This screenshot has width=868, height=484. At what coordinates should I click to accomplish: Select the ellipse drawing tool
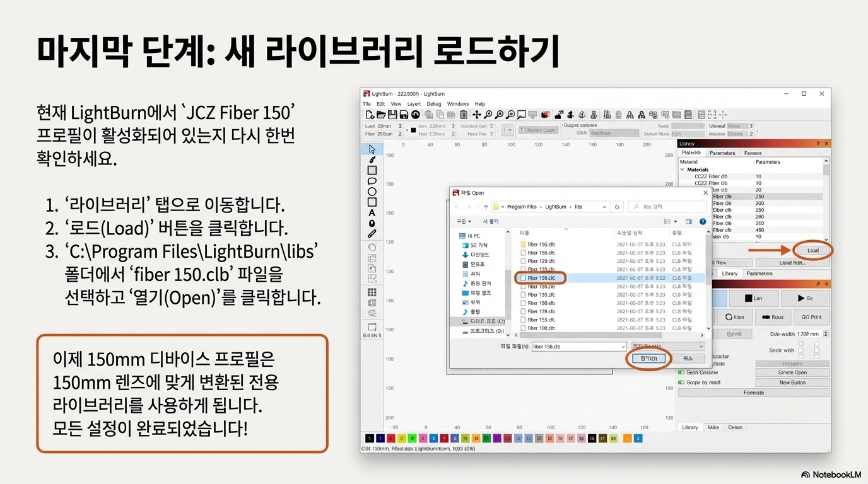tap(372, 192)
